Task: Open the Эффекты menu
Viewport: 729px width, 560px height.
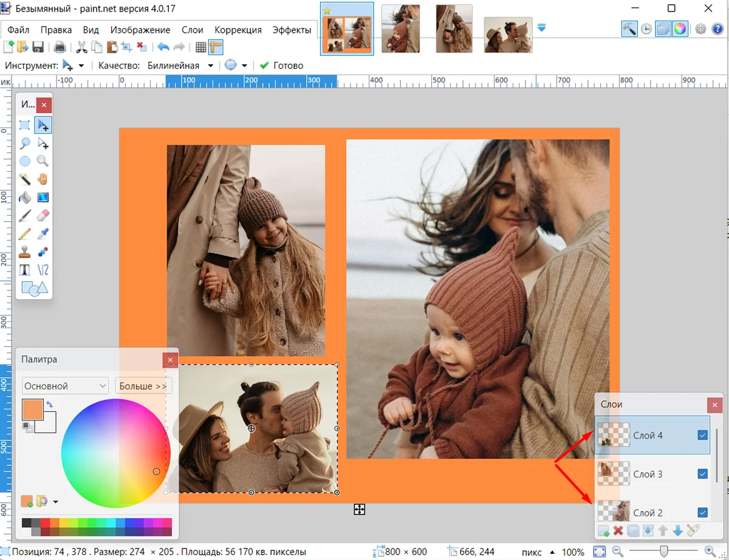Action: [292, 30]
